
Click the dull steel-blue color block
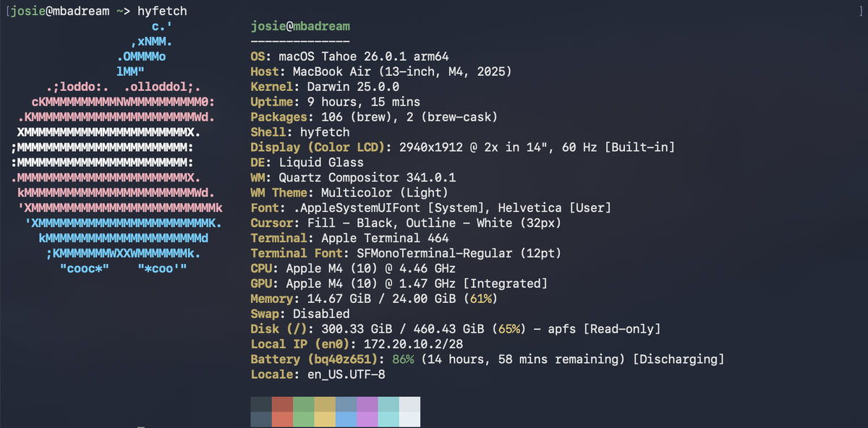pyautogui.click(x=346, y=404)
